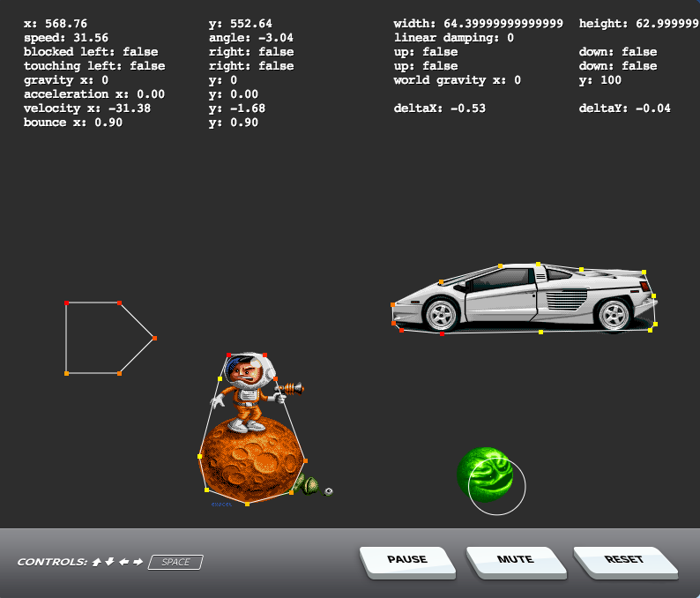The image size is (700, 598).
Task: Click the 'speed: 31.56' readout
Action: click(66, 38)
